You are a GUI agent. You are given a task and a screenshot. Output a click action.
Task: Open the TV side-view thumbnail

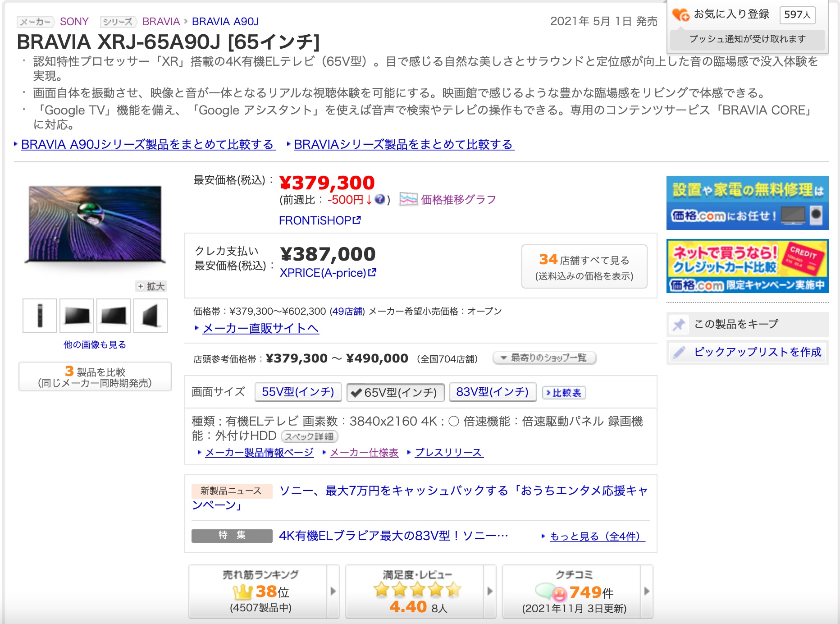tap(151, 316)
